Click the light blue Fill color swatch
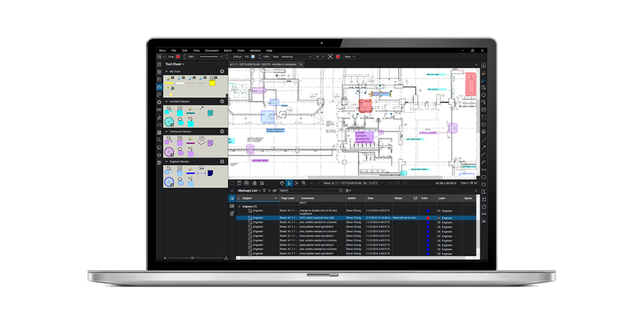644x322 pixels. point(253,57)
